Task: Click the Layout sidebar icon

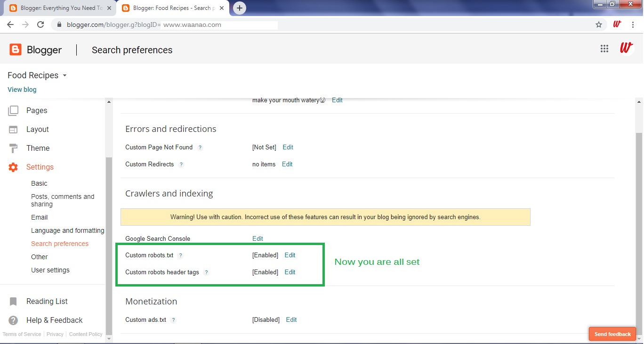Action: [x=13, y=130]
